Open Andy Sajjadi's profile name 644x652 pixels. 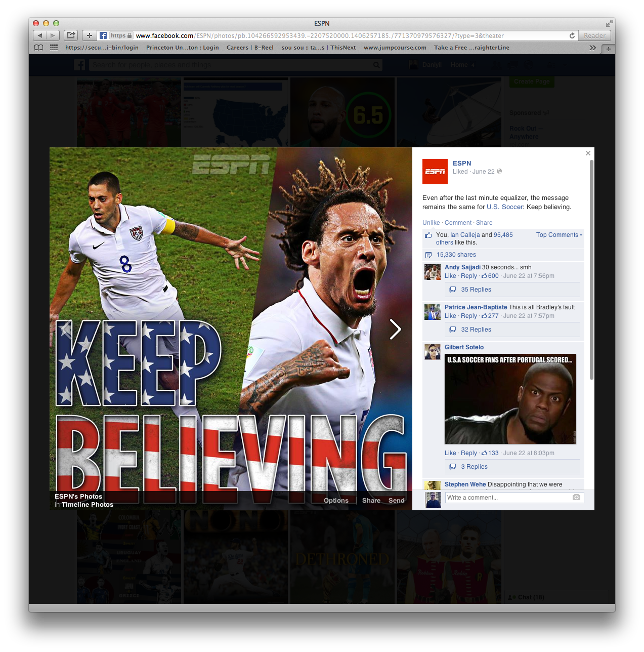point(462,267)
